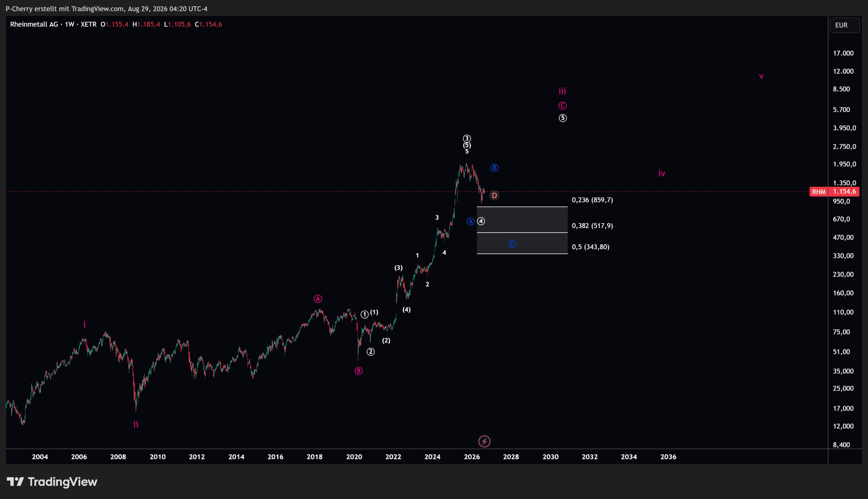Select the pink wave label 'ii'
The image size is (868, 499).
(x=136, y=424)
